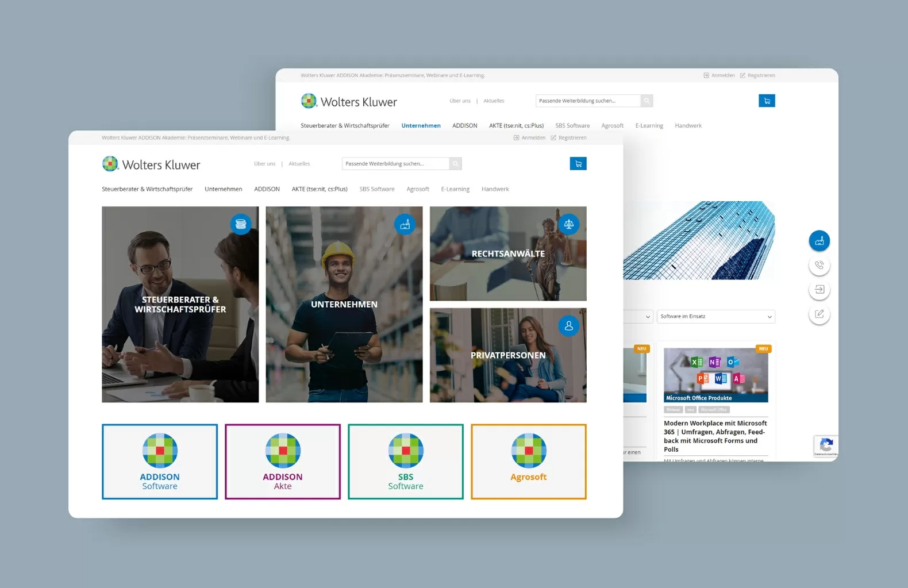The height and width of the screenshot is (588, 908).
Task: Click the search magnifier button in front window
Action: click(x=456, y=164)
